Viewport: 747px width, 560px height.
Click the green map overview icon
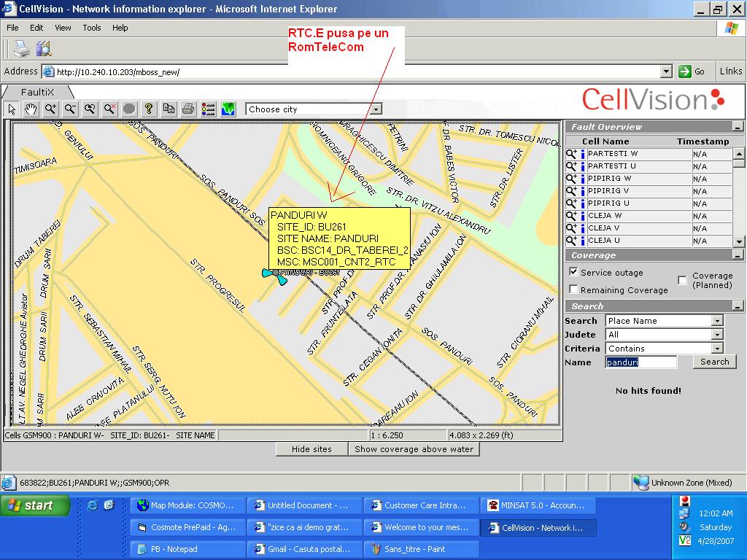point(228,109)
